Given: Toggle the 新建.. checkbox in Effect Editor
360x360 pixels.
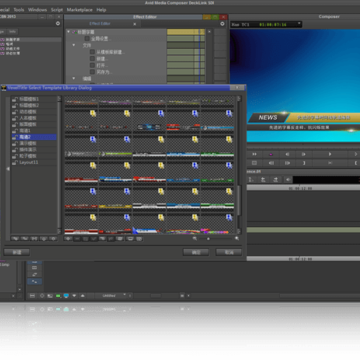Looking at the screenshot, I should coord(92,59).
